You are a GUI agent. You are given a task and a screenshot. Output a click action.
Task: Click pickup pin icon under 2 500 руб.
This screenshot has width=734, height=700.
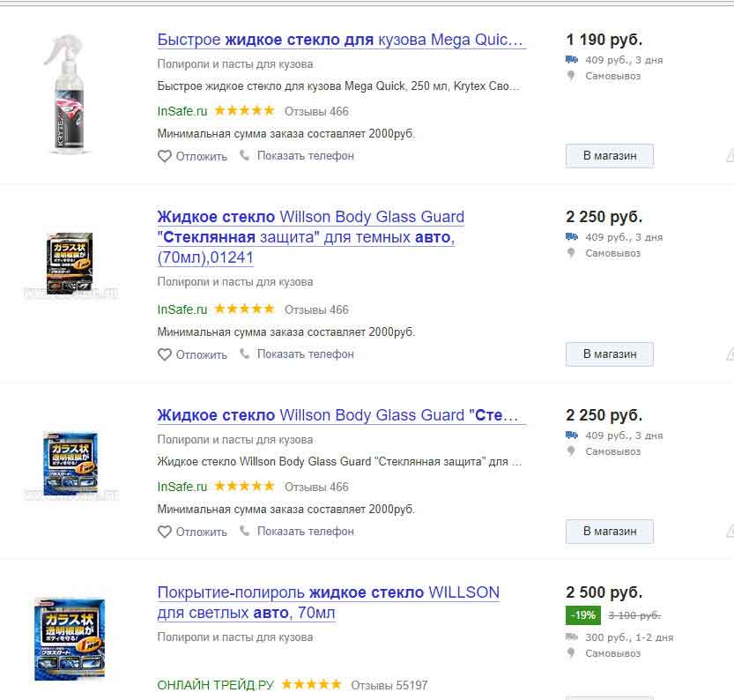572,653
